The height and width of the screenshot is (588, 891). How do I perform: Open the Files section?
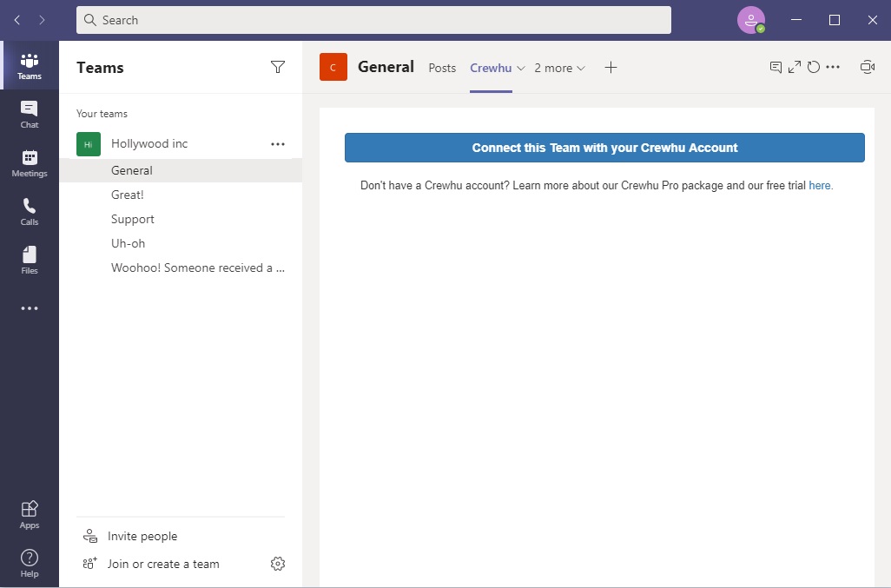coord(29,261)
